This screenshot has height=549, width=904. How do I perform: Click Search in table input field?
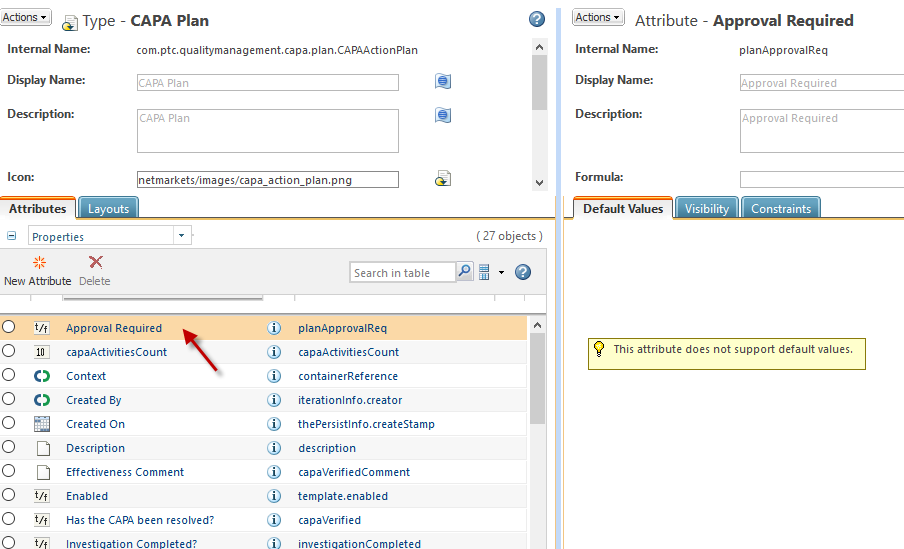click(x=402, y=272)
